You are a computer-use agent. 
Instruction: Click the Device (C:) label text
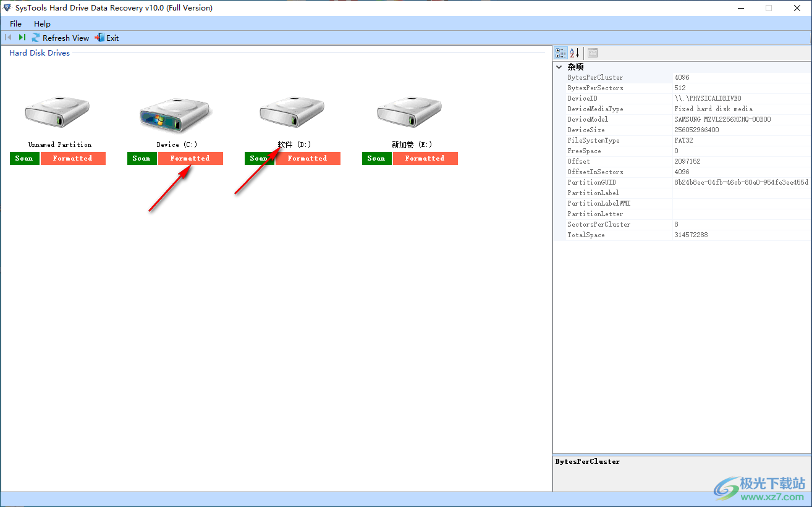click(177, 145)
